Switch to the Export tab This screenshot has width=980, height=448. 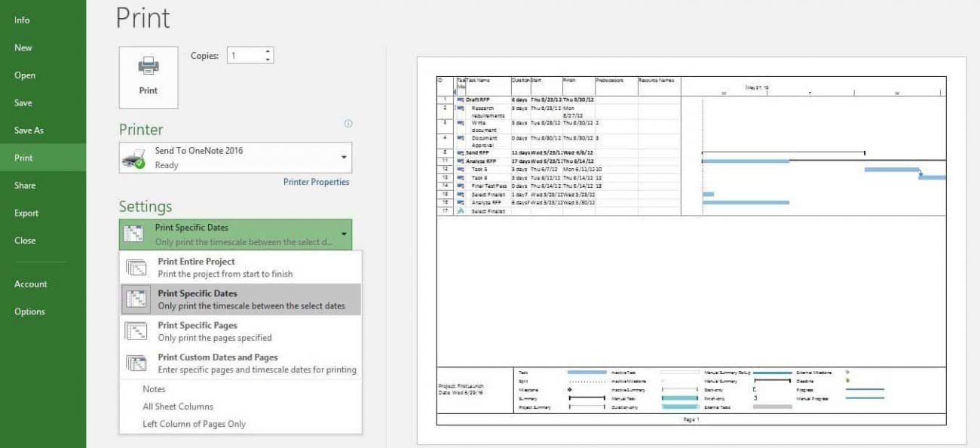point(26,213)
